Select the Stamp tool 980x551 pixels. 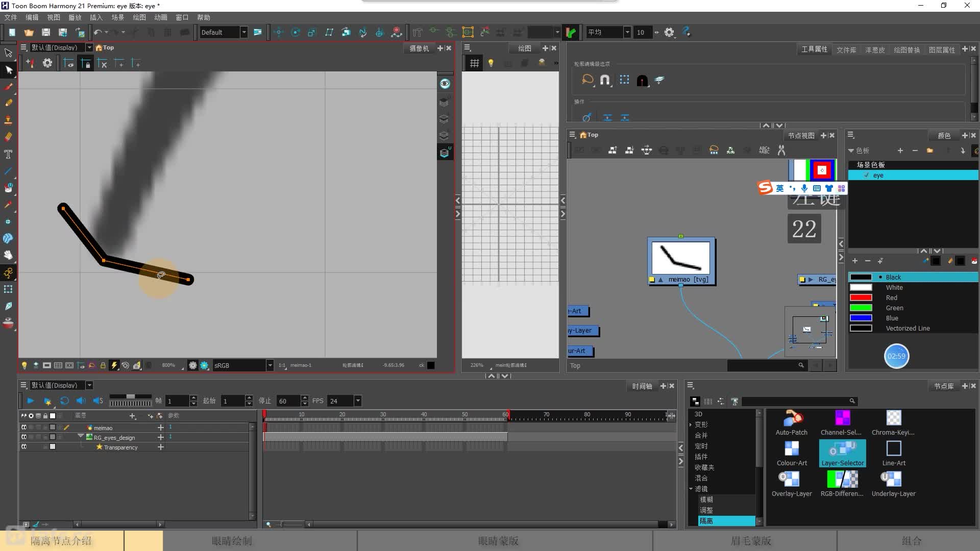8,120
